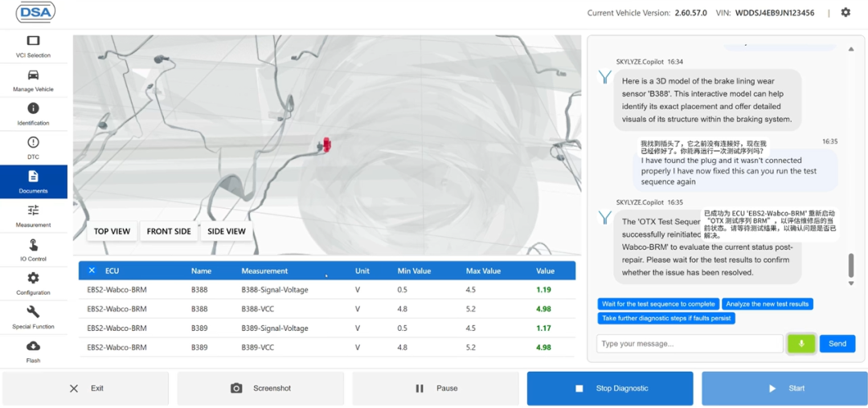
Task: Select the B389-VCC measurement cell
Action: pyautogui.click(x=257, y=348)
